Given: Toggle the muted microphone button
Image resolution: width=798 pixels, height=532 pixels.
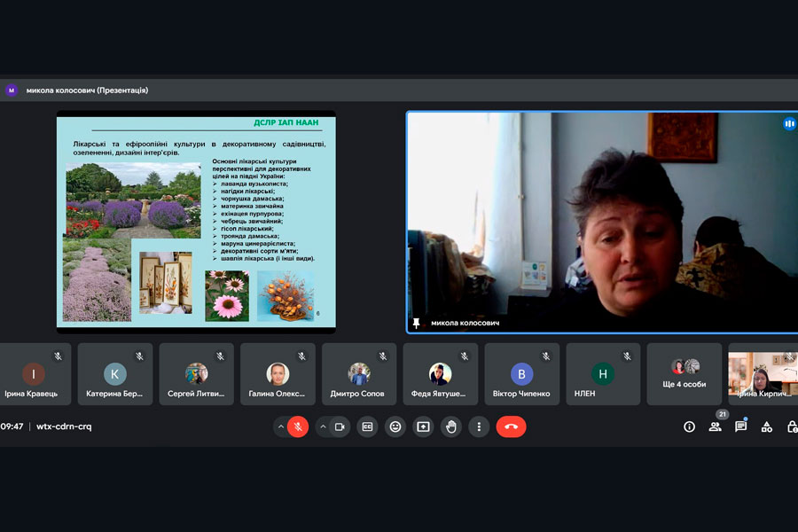Looking at the screenshot, I should (298, 426).
